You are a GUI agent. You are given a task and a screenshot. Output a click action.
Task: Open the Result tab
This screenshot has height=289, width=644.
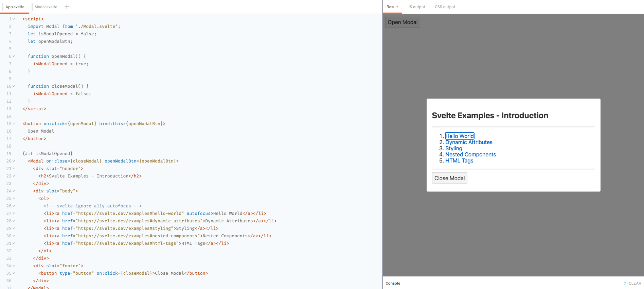click(x=392, y=7)
